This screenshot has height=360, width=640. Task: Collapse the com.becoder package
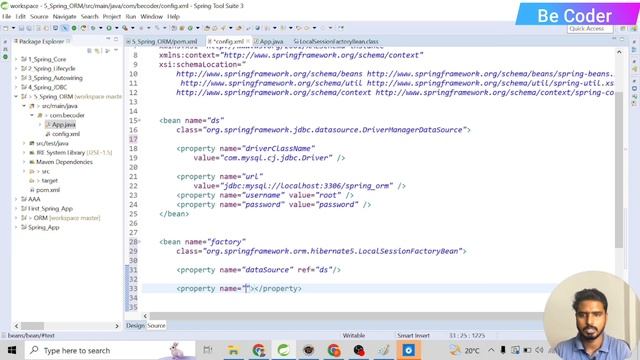point(32,116)
